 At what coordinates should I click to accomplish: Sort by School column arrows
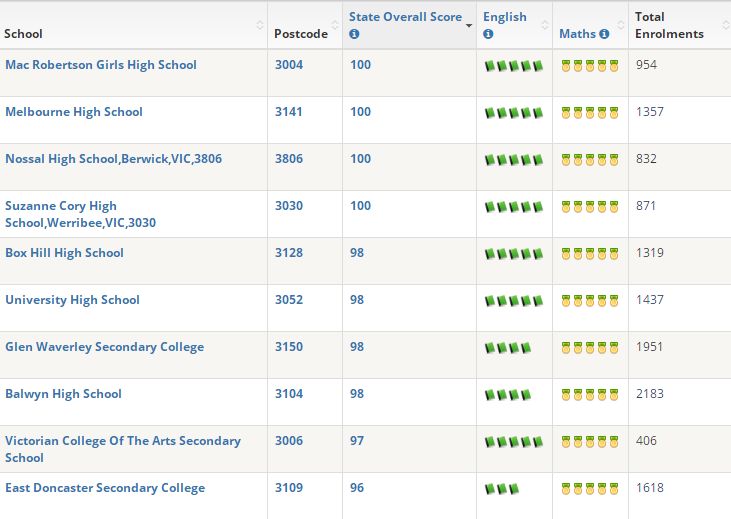tap(260, 25)
